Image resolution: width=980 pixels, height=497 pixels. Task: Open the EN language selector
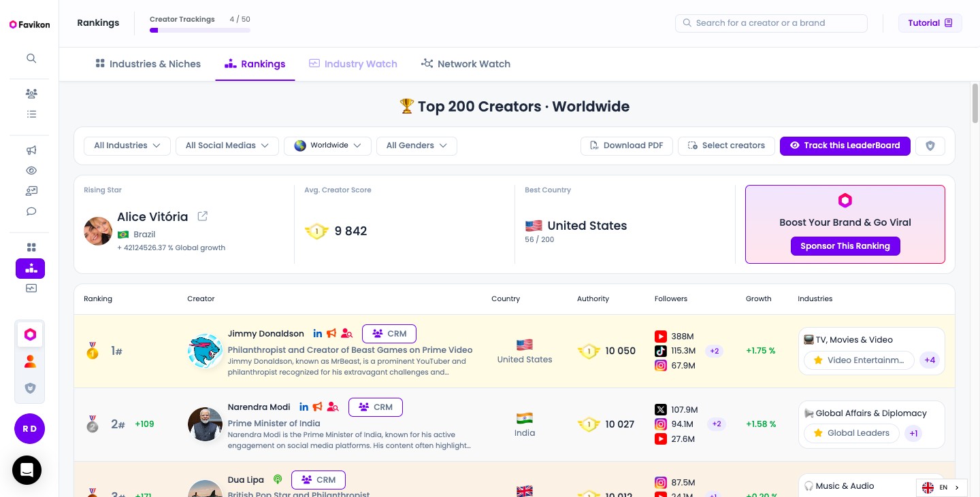click(x=942, y=487)
